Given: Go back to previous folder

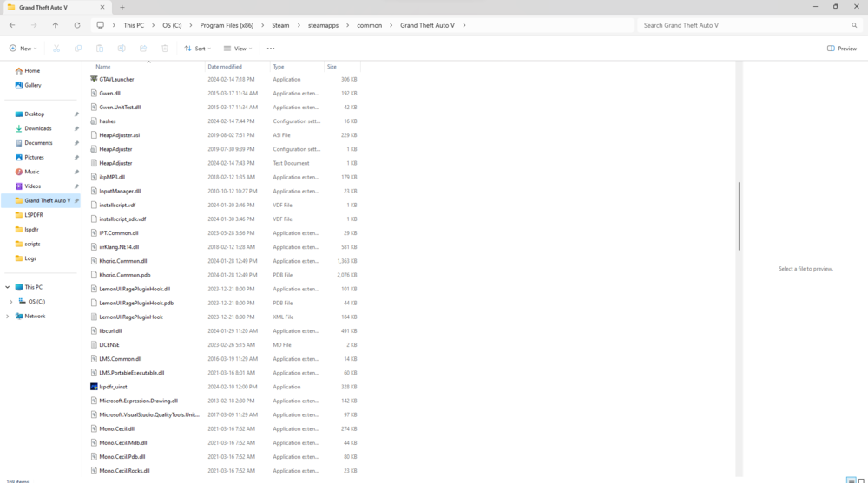Looking at the screenshot, I should (12, 25).
